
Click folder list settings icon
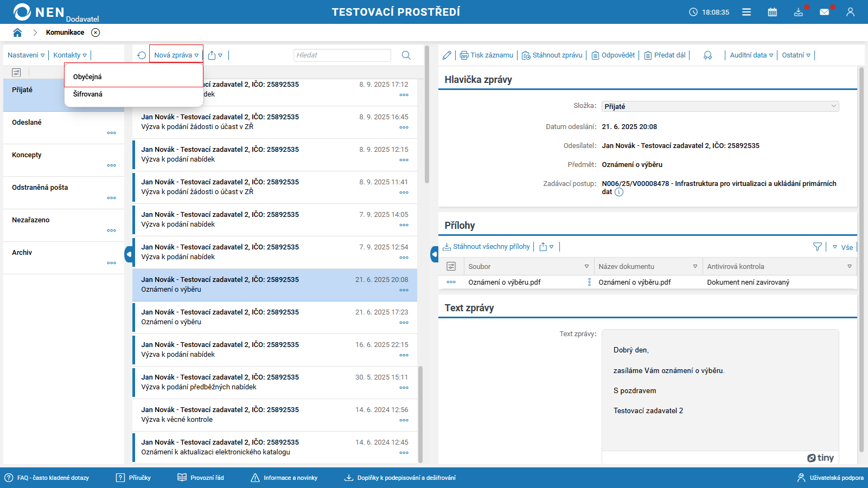(16, 73)
